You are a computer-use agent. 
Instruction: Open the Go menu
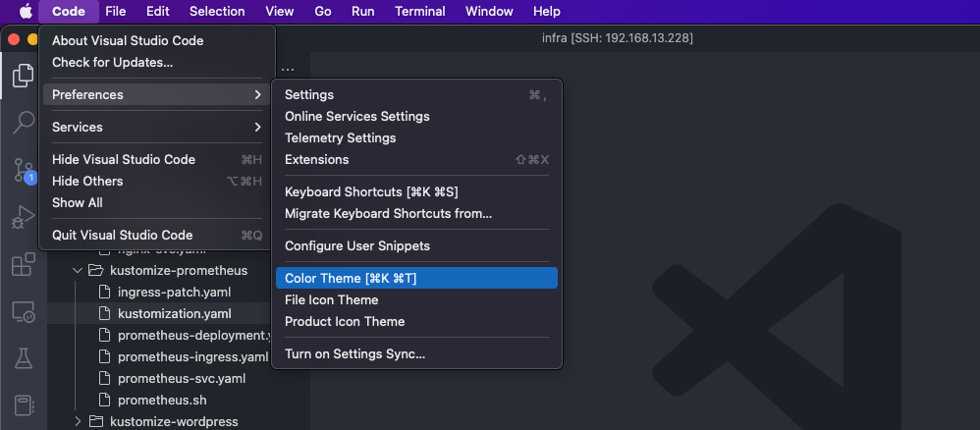[322, 11]
